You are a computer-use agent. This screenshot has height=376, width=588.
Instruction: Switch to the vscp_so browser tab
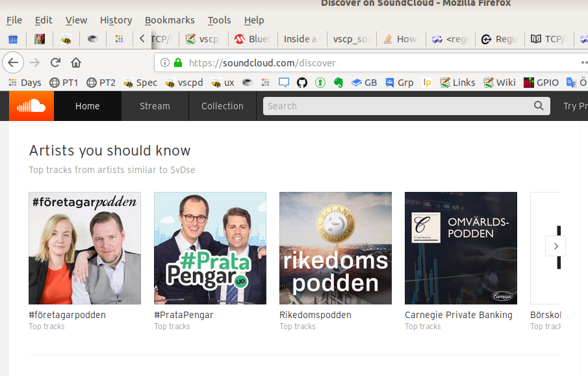[x=352, y=39]
